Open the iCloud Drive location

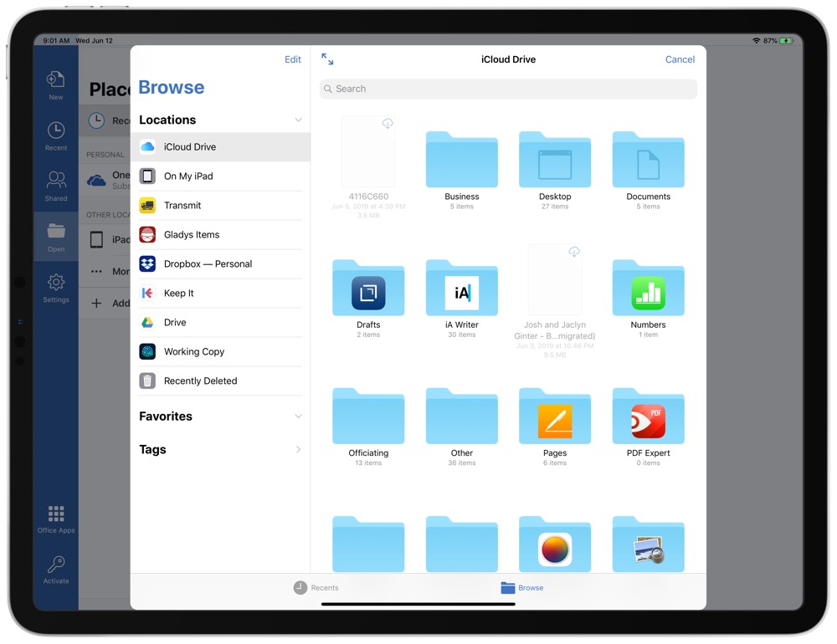click(220, 146)
